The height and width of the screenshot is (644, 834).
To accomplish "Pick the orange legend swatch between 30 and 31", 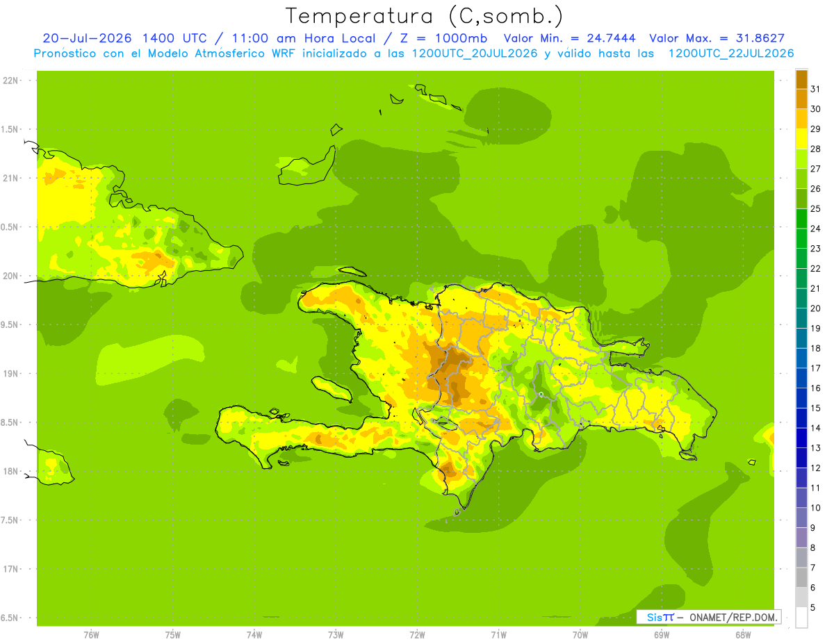I will click(x=801, y=99).
